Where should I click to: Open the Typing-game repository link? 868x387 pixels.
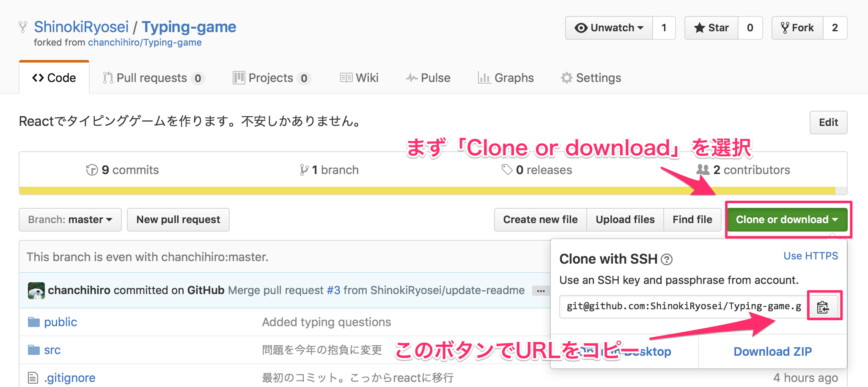click(x=189, y=27)
